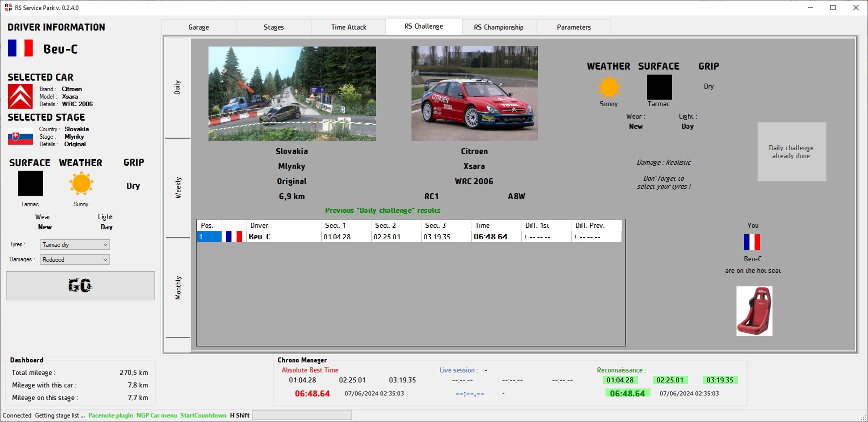Click the Citroen Xsara WRC car photo
The height and width of the screenshot is (422, 868).
[474, 94]
